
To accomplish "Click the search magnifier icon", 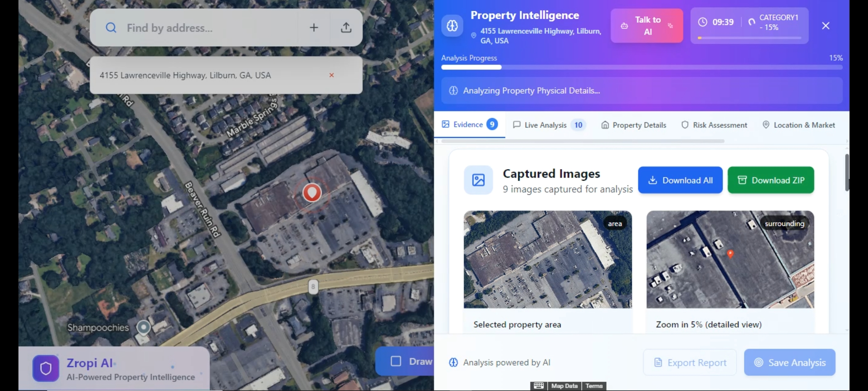I will point(111,28).
